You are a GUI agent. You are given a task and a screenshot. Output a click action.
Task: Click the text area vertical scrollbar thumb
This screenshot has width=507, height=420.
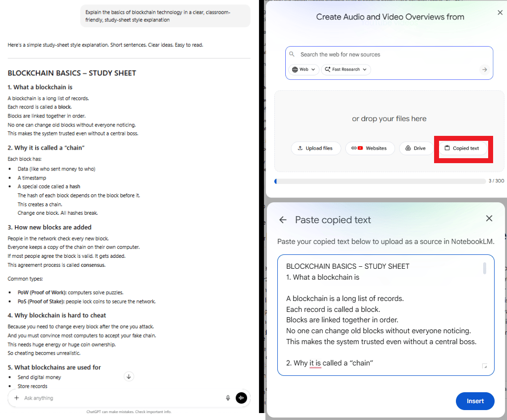click(x=484, y=268)
